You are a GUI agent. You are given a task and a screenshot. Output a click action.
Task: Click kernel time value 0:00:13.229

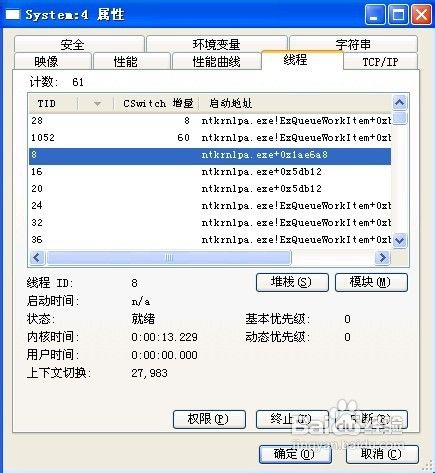(164, 337)
